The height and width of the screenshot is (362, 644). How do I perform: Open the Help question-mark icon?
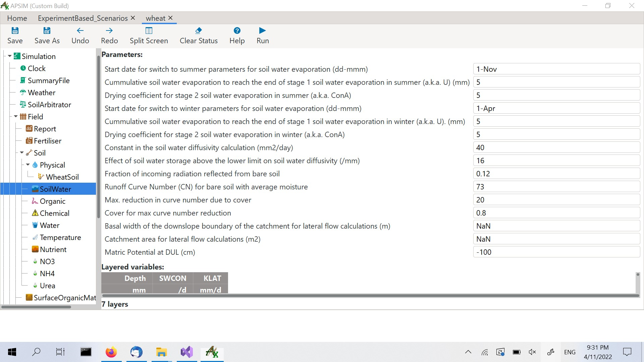click(x=237, y=31)
